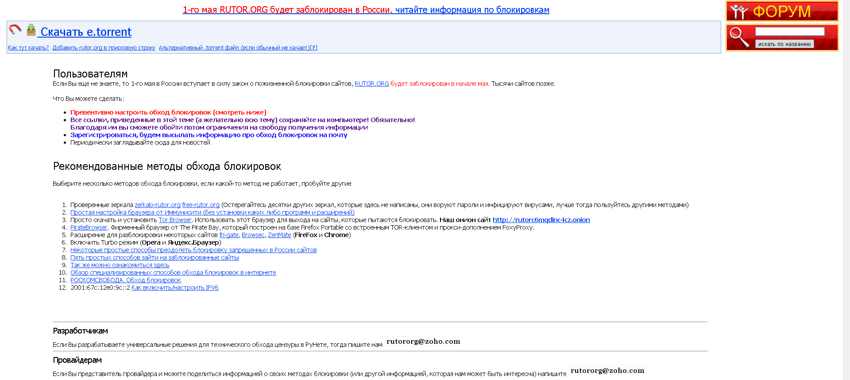
Task: Open 'Некоторые простые способы преодолеть блокировку' link
Action: [194, 250]
